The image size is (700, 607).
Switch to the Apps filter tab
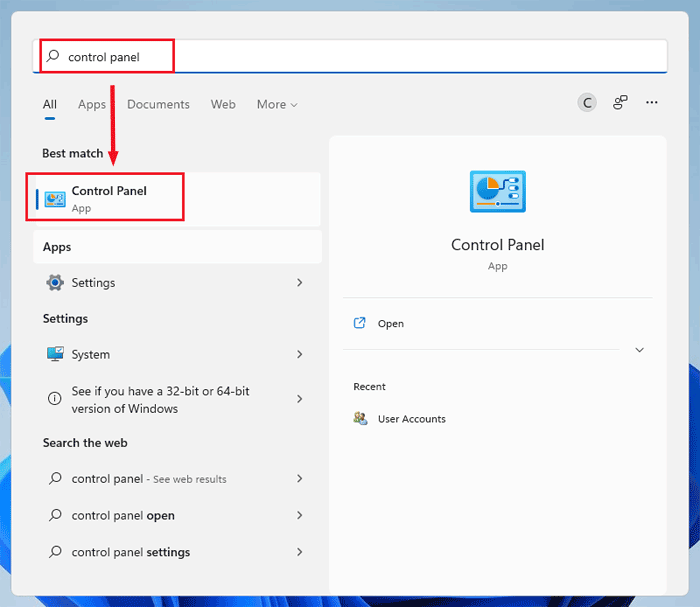(x=92, y=104)
